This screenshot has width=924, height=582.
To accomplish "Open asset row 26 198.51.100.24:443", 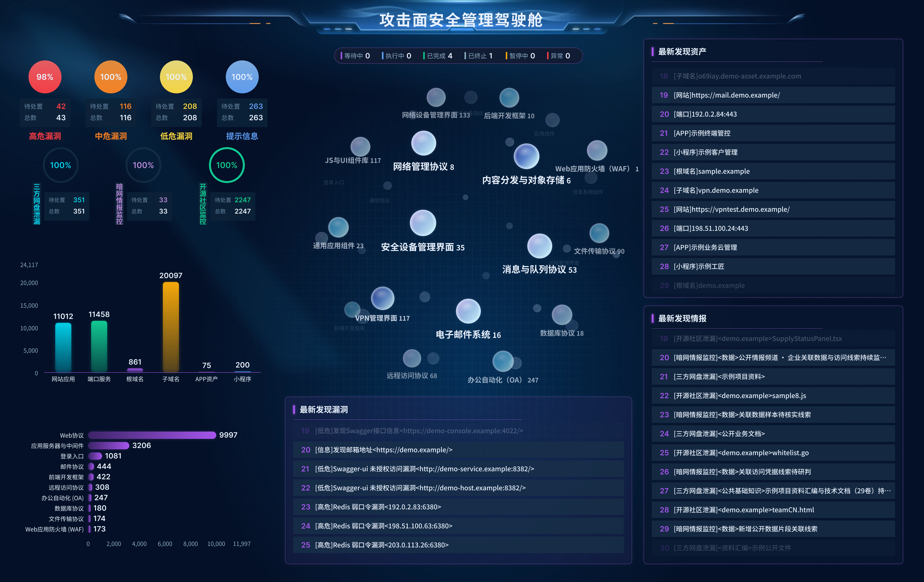I will click(x=773, y=228).
